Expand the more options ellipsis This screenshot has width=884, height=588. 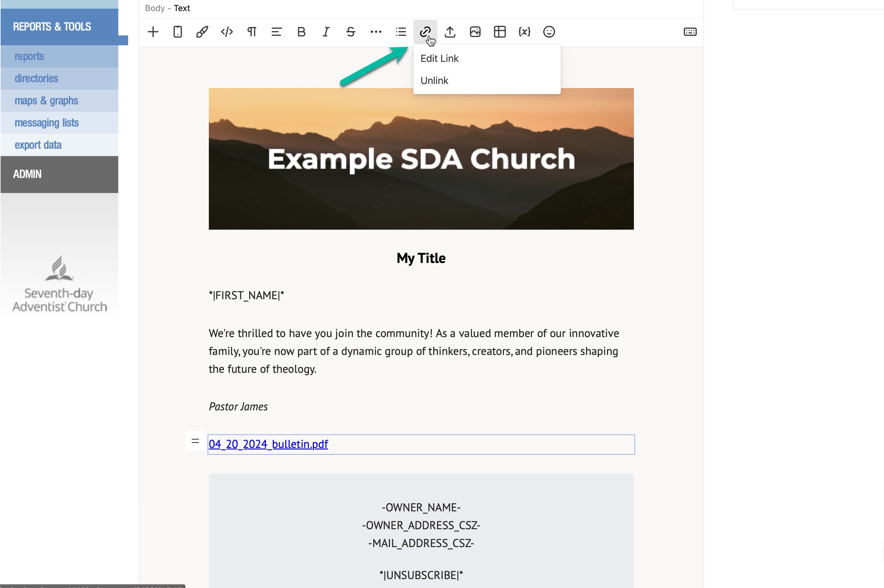(x=375, y=32)
